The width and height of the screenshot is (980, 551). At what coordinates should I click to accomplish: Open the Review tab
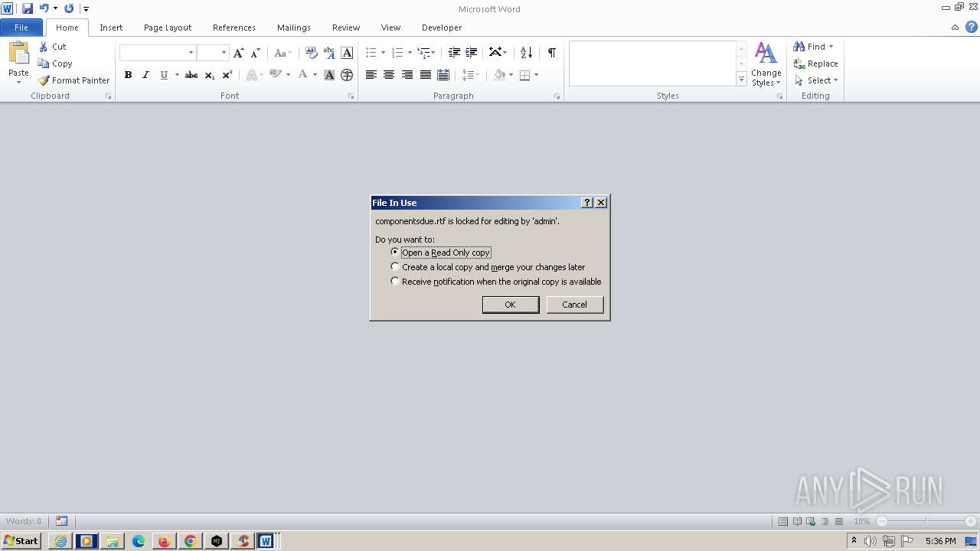(x=346, y=28)
